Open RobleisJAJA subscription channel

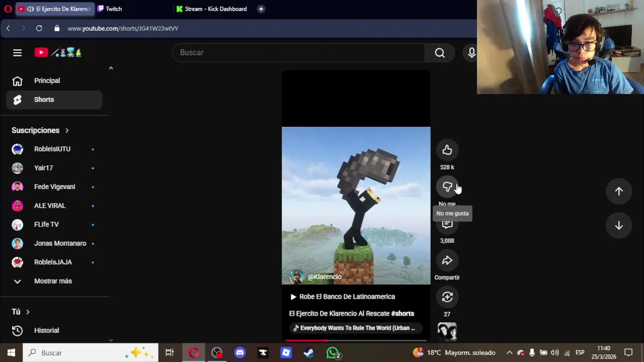(x=54, y=262)
